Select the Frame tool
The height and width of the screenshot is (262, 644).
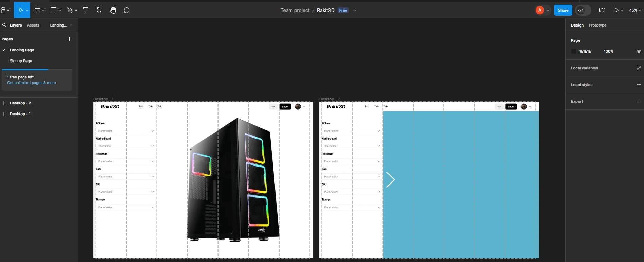[38, 10]
